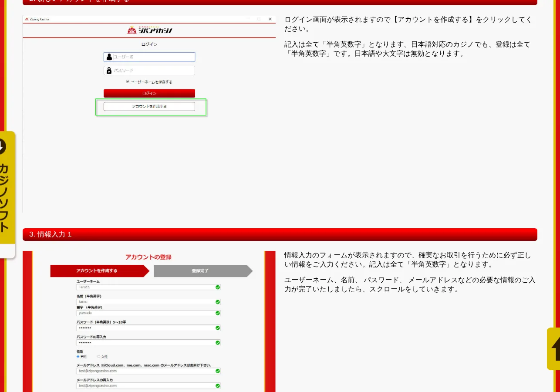Click the green checkmark next to tarou

[x=218, y=302]
